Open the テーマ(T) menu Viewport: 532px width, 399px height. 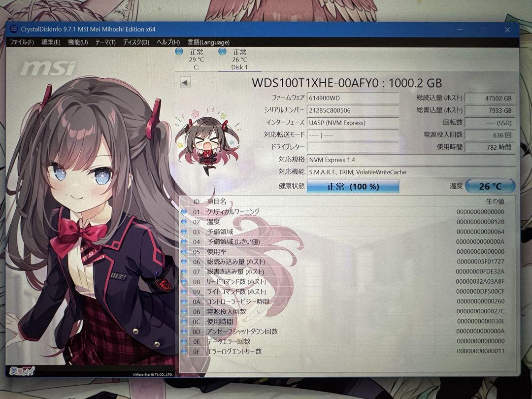click(105, 42)
